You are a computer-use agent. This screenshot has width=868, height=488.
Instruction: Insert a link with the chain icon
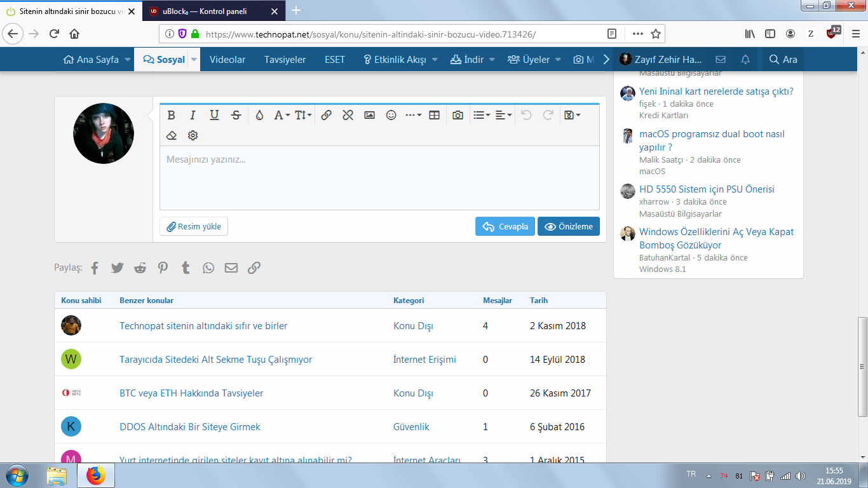click(x=326, y=115)
